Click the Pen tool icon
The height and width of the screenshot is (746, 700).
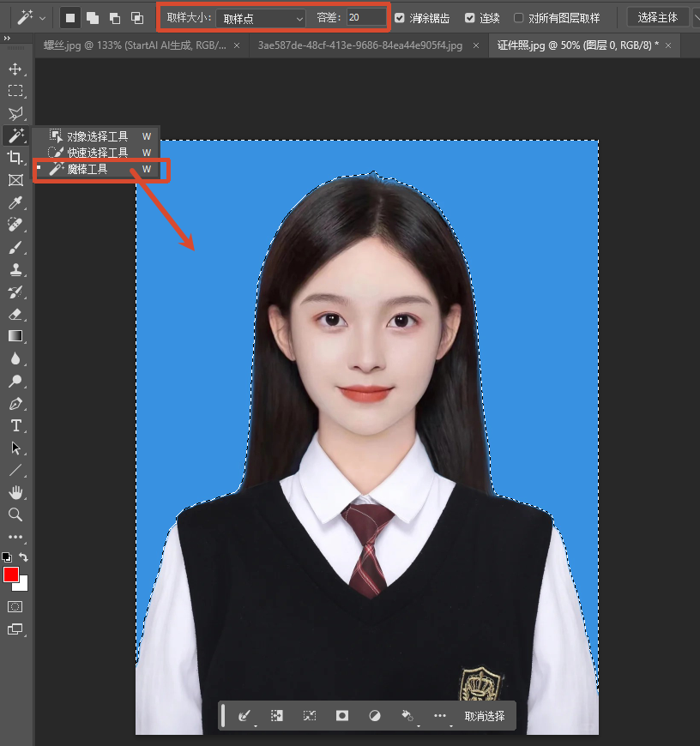(x=15, y=403)
